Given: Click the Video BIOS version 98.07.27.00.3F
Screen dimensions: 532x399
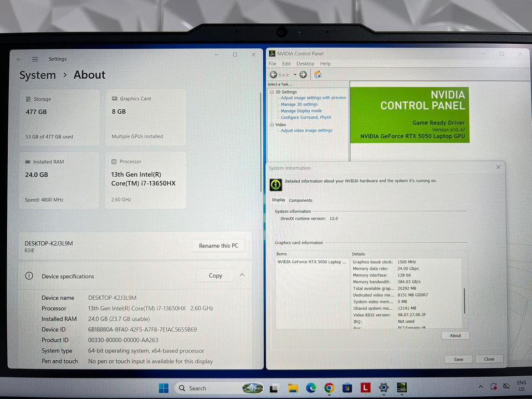Looking at the screenshot, I should point(412,315).
